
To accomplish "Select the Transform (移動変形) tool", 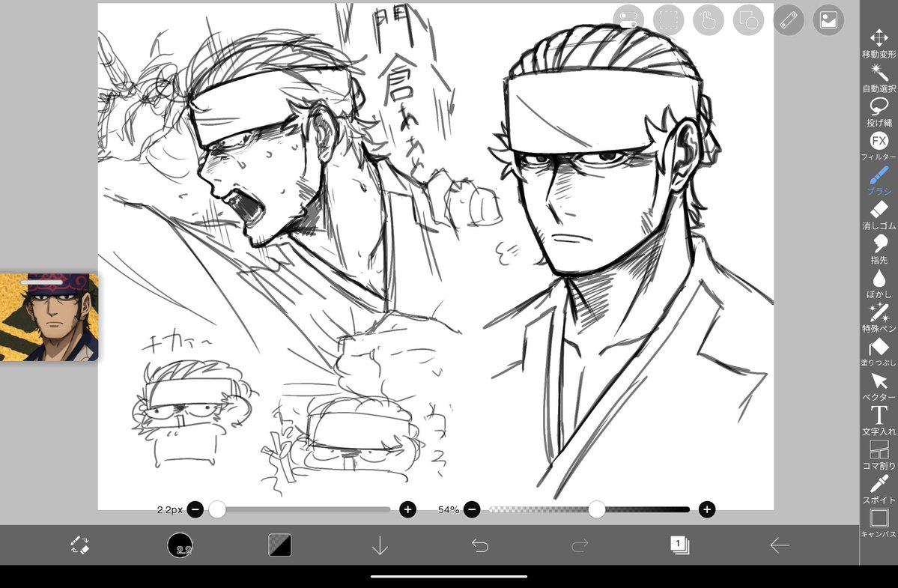I will tap(879, 43).
